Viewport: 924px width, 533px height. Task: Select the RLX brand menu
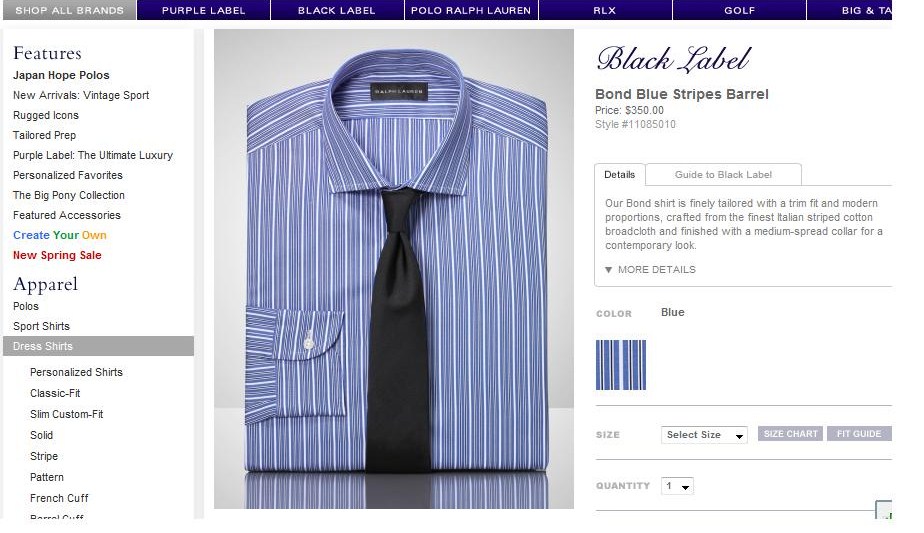tap(605, 10)
